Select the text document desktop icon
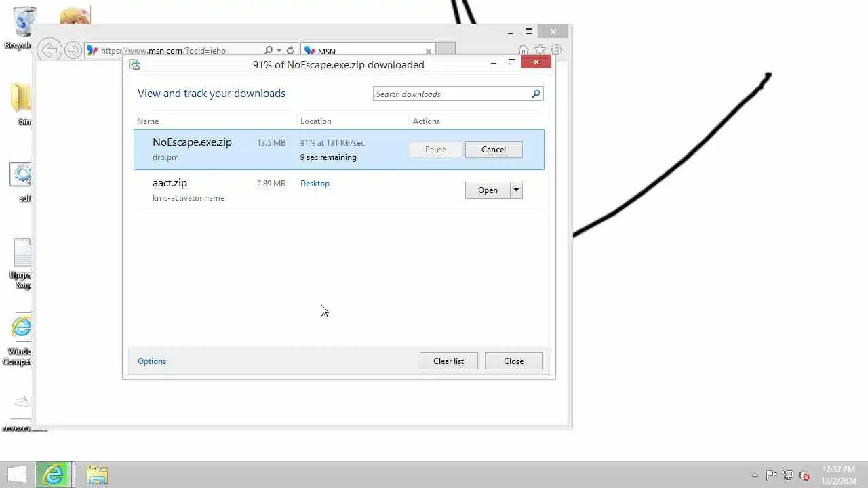 coord(22,263)
